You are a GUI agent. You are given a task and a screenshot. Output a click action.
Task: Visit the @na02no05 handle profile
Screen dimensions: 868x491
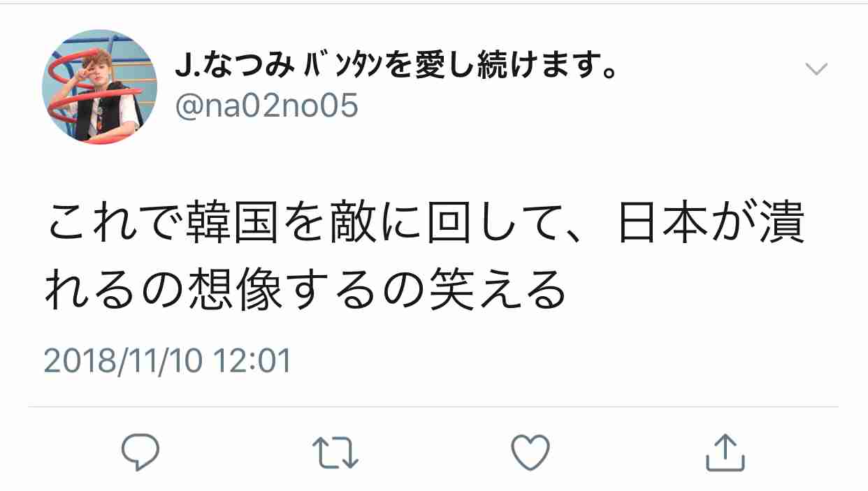pyautogui.click(x=266, y=107)
